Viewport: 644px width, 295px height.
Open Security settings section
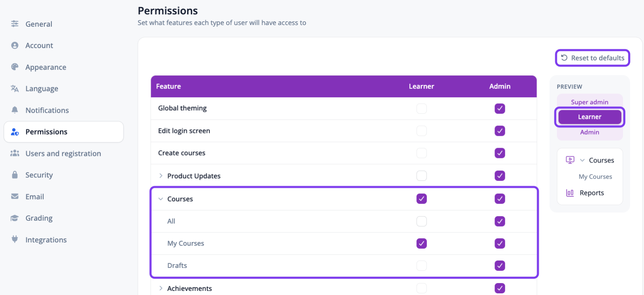(64, 175)
